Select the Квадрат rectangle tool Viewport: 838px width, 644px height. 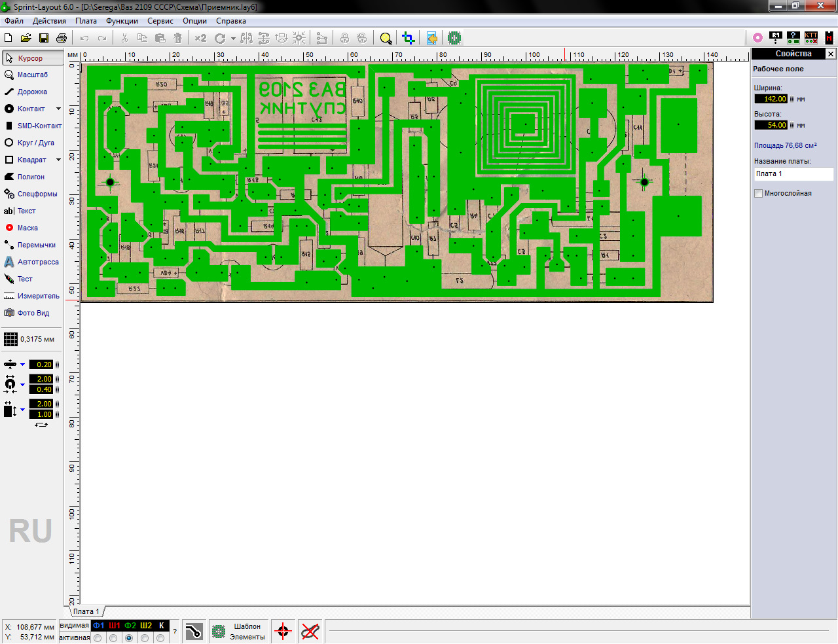[27, 160]
